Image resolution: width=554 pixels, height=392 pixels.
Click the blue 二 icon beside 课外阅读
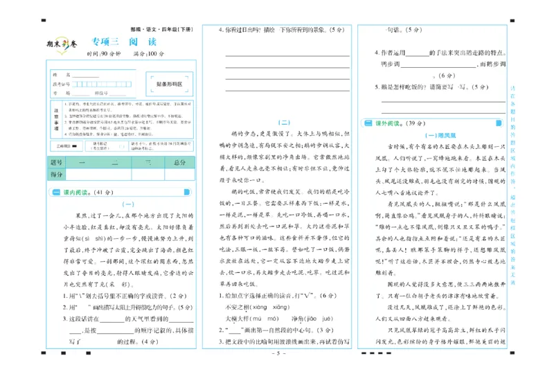tap(368, 123)
